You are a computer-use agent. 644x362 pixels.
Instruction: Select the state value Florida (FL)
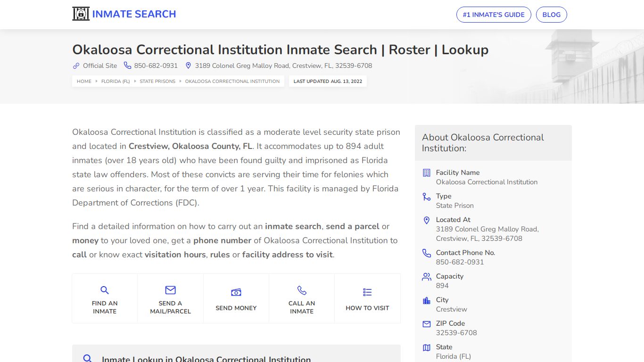point(454,356)
